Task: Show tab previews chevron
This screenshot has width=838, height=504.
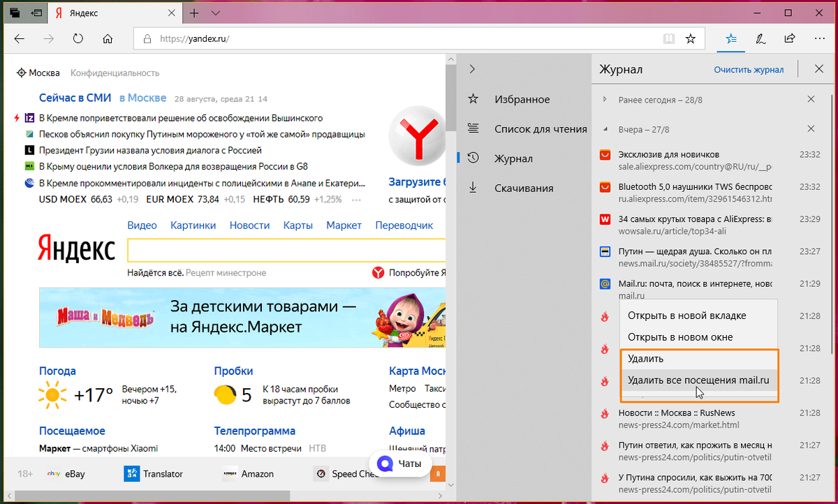Action: coord(215,13)
